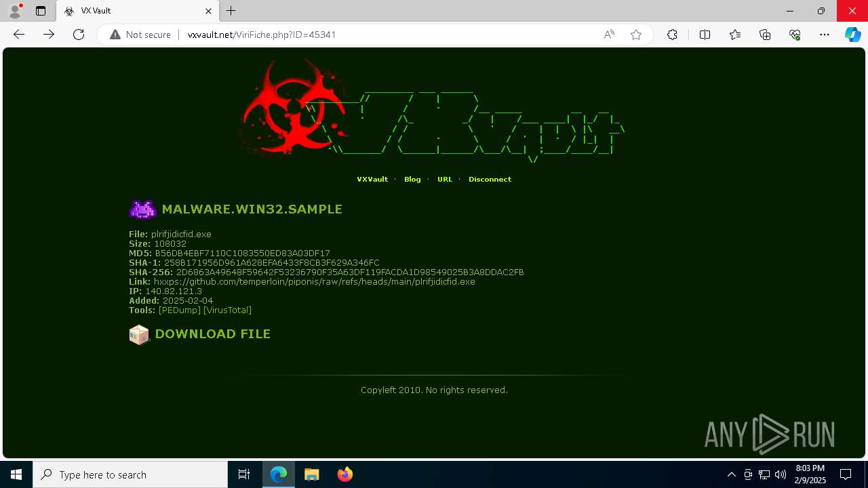Screen dimensions: 868x488
Task: Click the file name plrifjidicfid.exe
Action: pos(181,235)
